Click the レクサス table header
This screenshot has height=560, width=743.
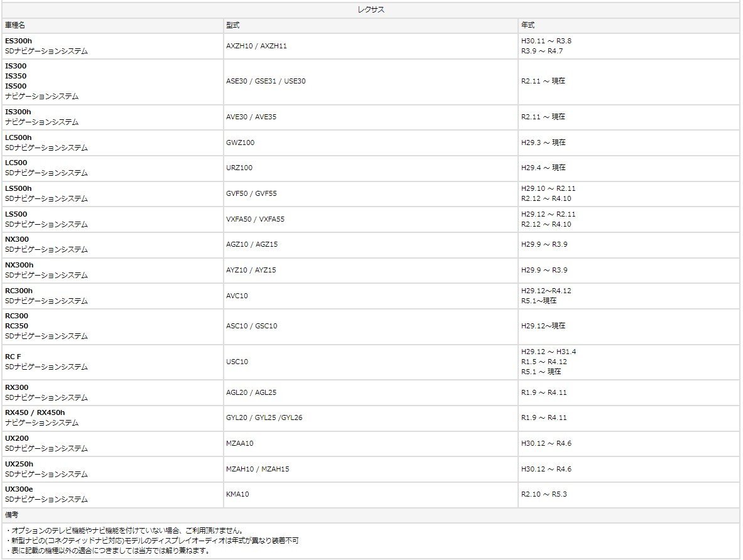[371, 10]
